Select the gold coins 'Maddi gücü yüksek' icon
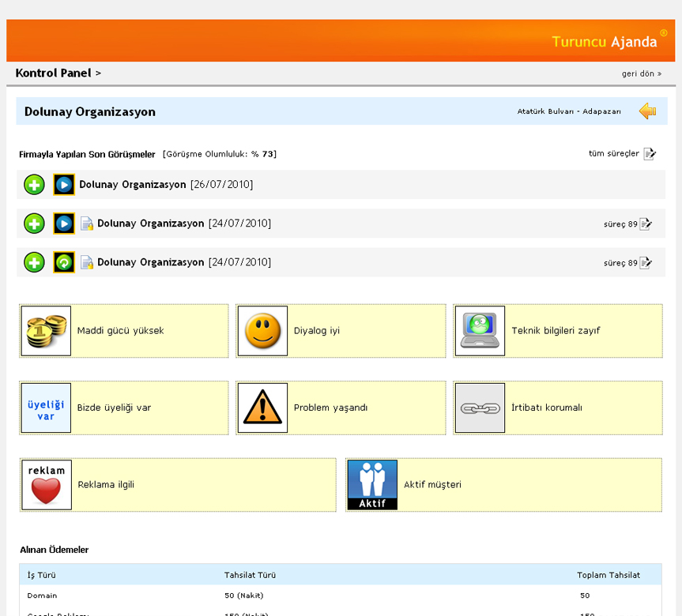682x616 pixels. point(46,331)
